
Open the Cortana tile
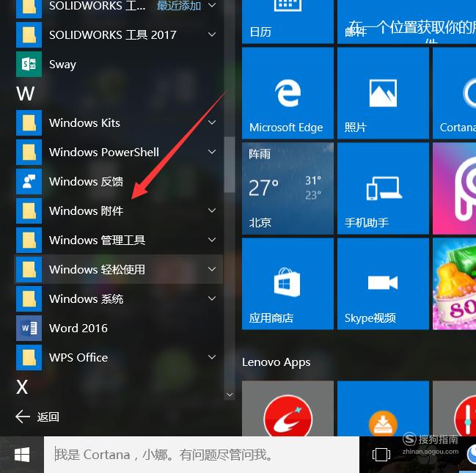pos(455,93)
